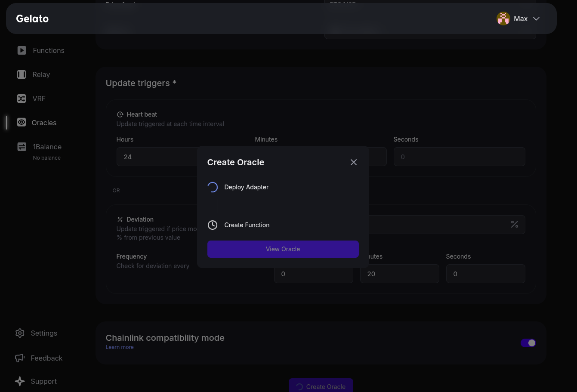This screenshot has height=392, width=577.
Task: Click the Settings gear icon
Action: (20, 333)
